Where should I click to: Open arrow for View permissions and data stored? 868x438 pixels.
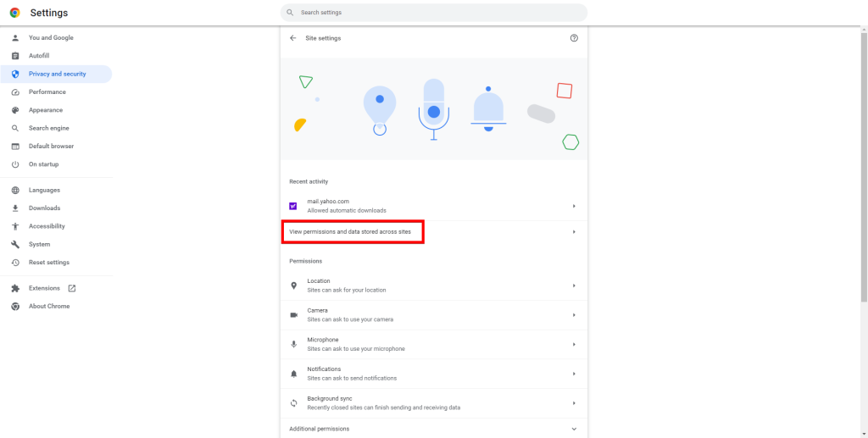[574, 232]
